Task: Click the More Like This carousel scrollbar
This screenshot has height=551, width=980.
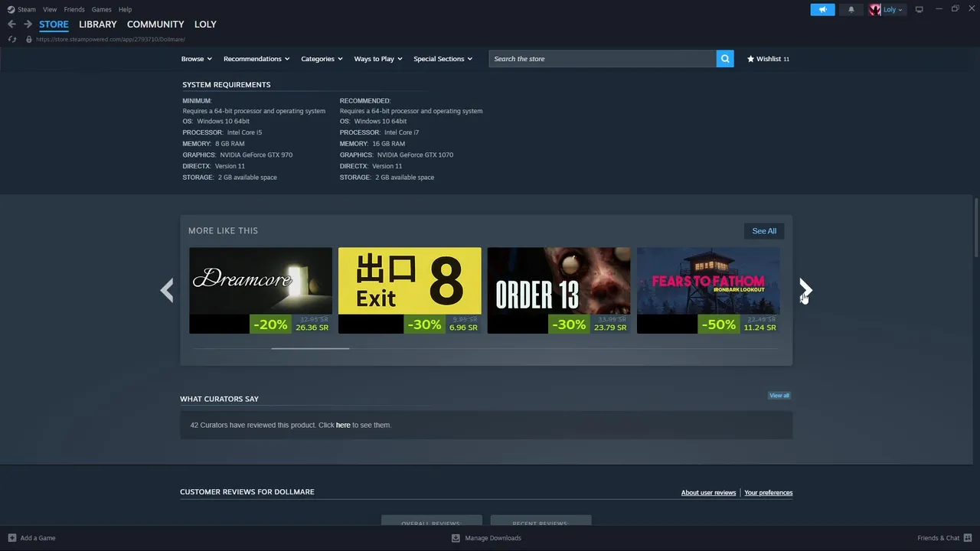Action: click(310, 348)
